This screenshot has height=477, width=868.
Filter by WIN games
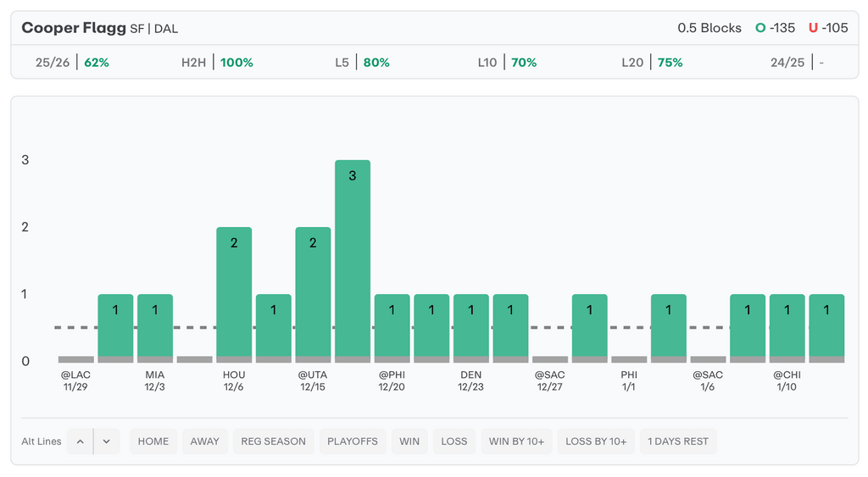point(409,441)
